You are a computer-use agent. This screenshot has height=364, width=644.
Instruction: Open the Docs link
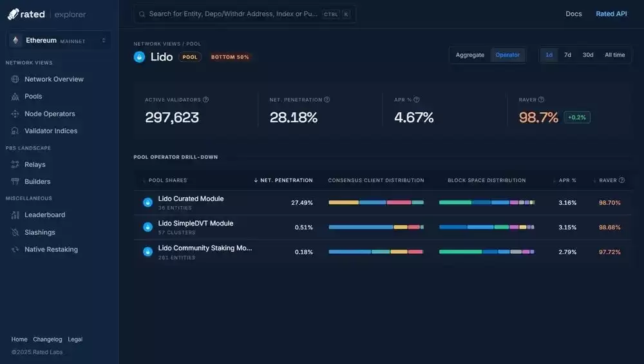click(x=573, y=14)
